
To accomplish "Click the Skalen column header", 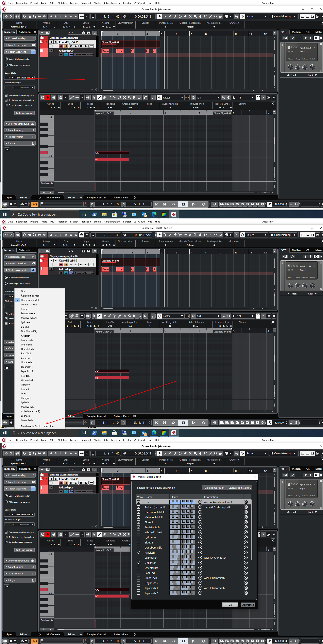I will (x=175, y=497).
